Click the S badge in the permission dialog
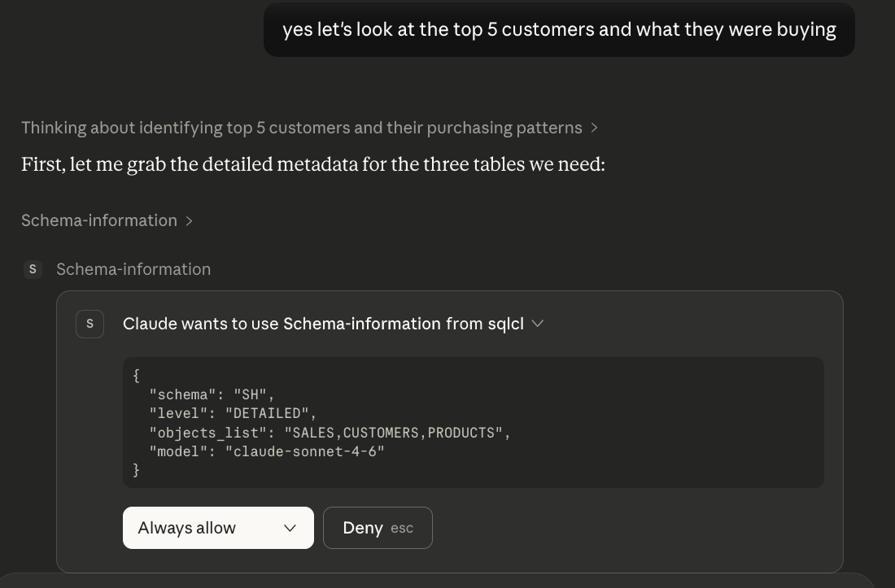The height and width of the screenshot is (588, 895). [89, 324]
